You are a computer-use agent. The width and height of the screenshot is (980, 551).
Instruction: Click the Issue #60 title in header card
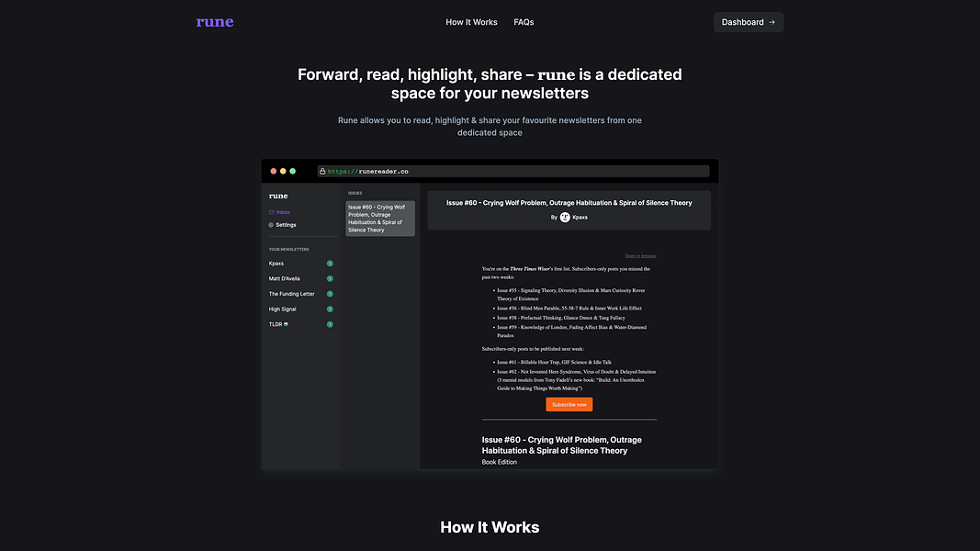pos(569,203)
